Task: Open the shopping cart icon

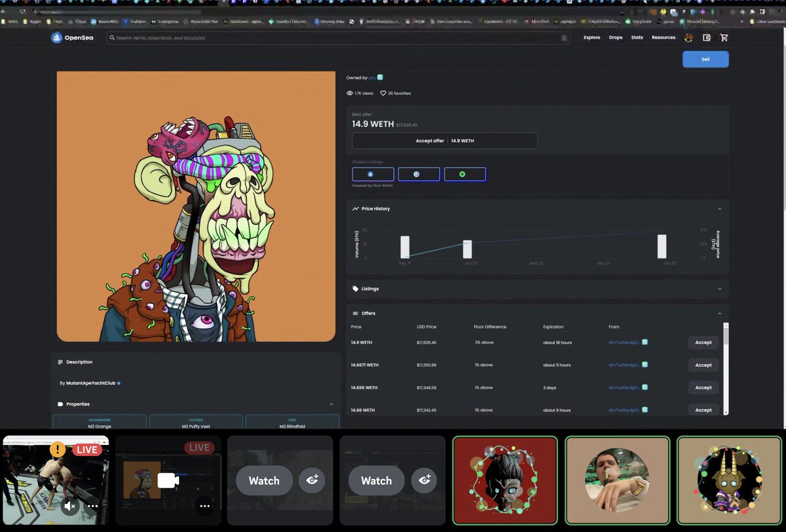Action: pyautogui.click(x=724, y=38)
